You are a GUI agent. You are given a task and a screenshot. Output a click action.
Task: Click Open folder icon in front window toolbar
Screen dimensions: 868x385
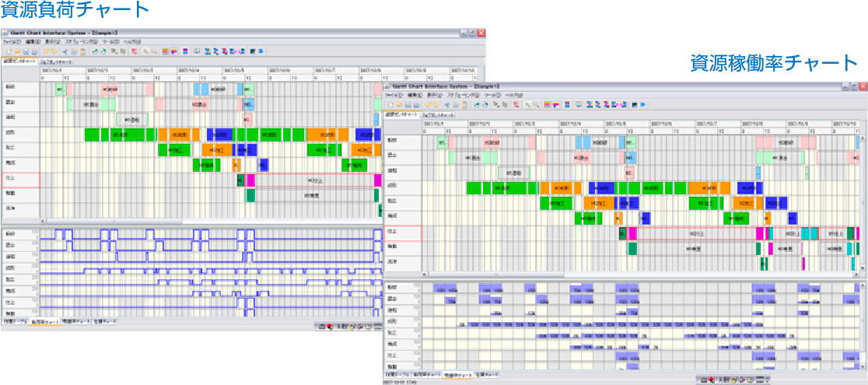400,105
